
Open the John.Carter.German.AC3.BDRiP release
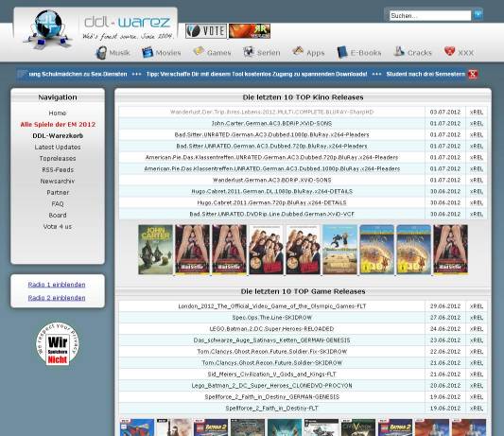point(271,124)
